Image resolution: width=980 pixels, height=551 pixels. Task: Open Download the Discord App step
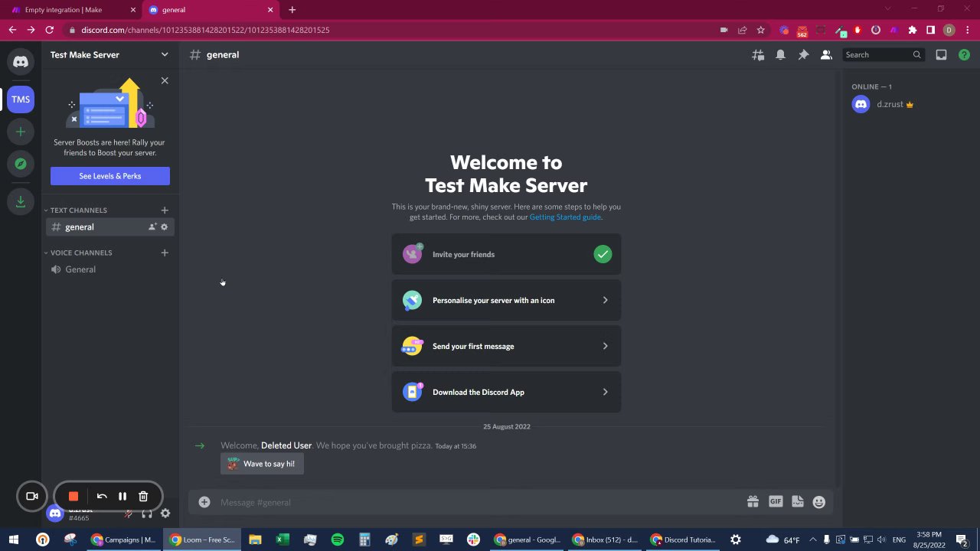506,392
